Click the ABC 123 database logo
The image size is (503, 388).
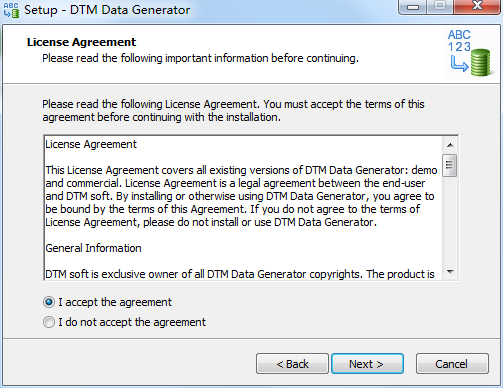[x=470, y=53]
